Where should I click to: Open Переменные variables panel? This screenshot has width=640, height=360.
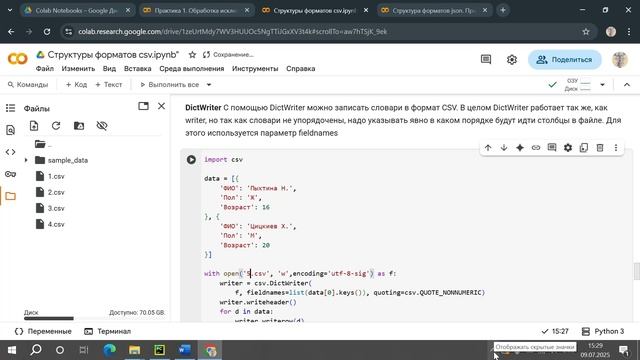[43, 331]
